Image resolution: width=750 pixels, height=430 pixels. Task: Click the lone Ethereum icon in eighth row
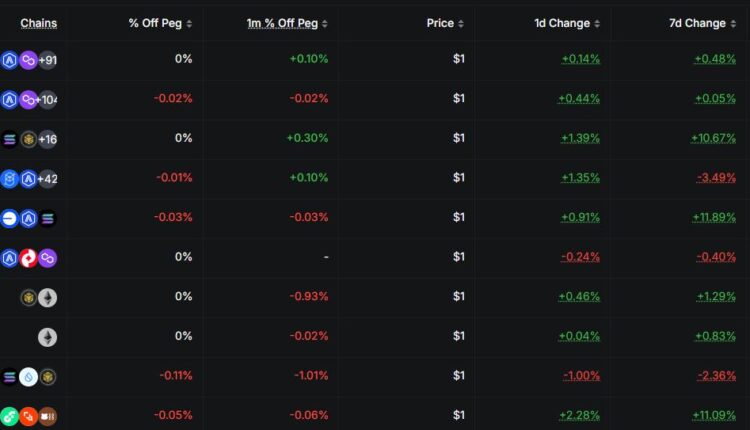47,337
